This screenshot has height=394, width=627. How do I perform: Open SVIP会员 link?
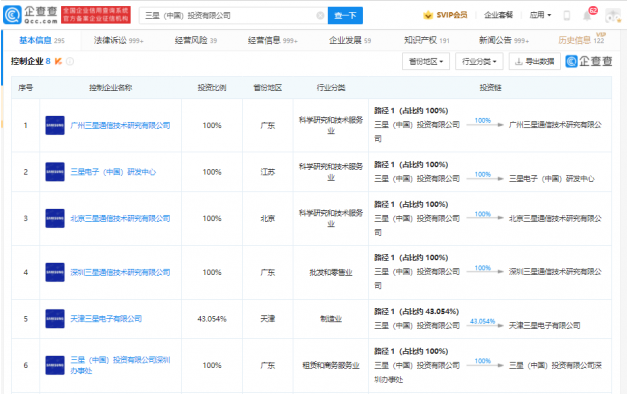pos(452,15)
